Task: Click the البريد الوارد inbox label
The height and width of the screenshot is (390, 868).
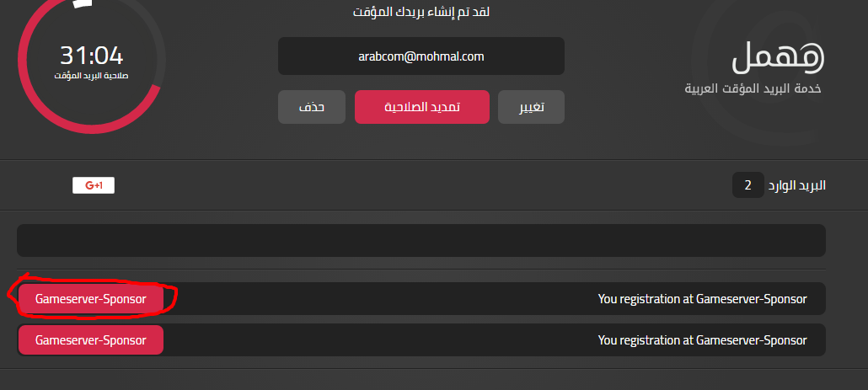Action: tap(797, 185)
